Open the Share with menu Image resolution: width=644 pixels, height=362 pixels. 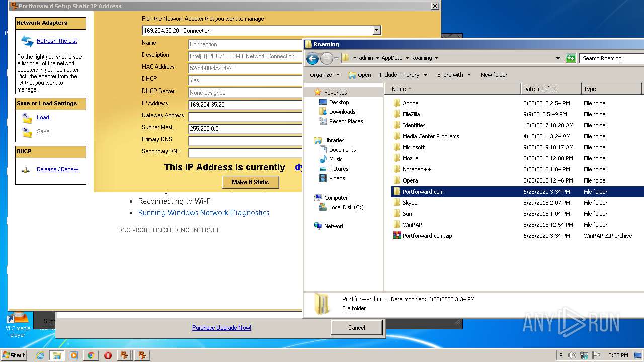click(x=454, y=75)
